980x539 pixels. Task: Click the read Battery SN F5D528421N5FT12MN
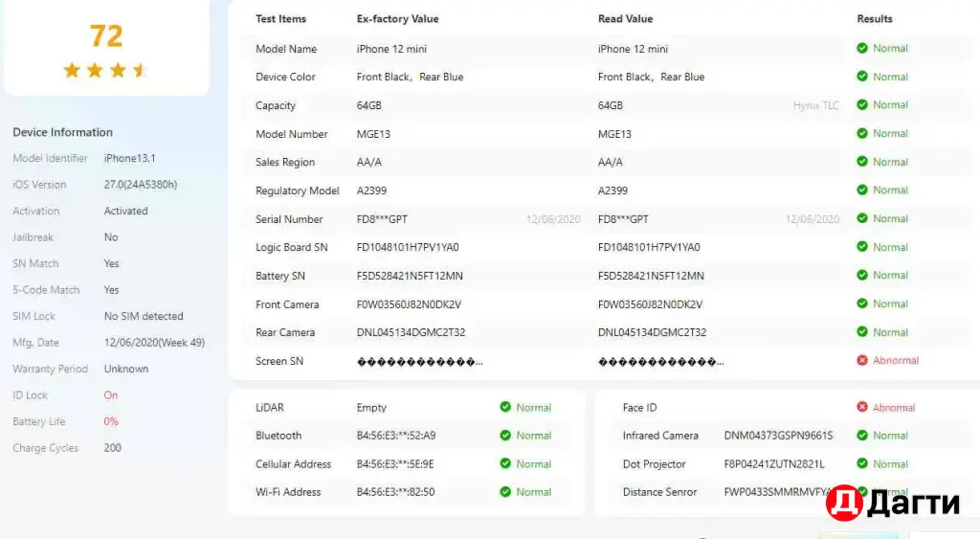coord(651,276)
